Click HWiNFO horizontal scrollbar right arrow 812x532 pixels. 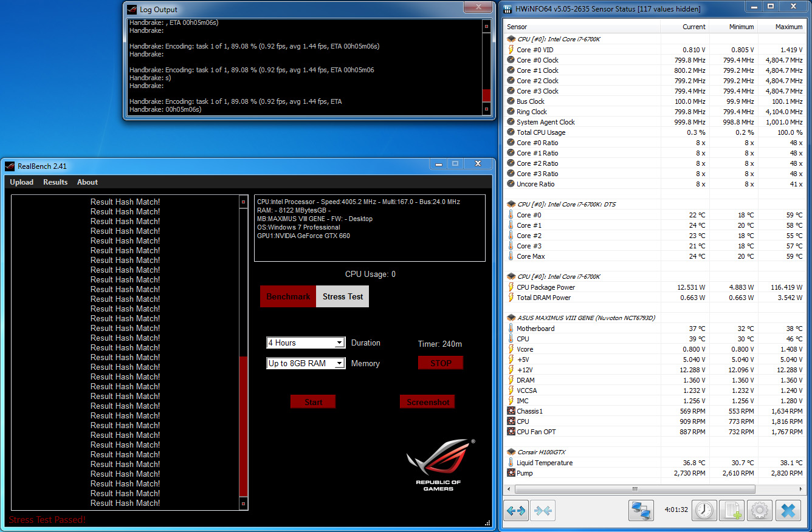pos(800,489)
